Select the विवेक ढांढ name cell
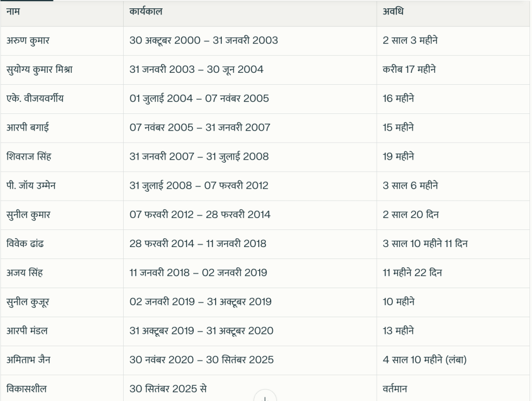Screen dimensions: 532x401 coord(25,244)
